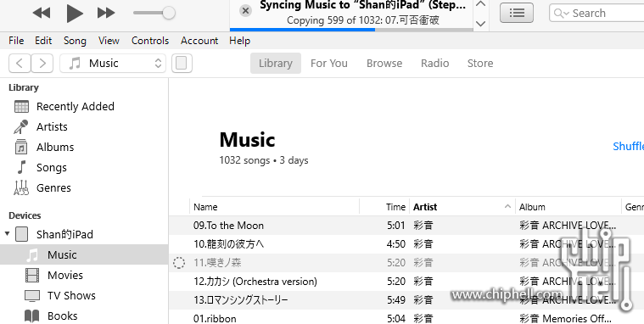
Task: Select the song 09.To the Moon
Action: [228, 226]
